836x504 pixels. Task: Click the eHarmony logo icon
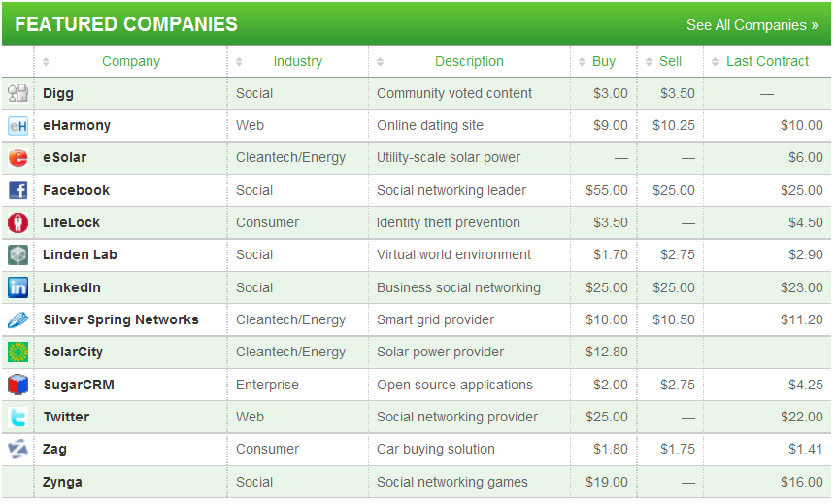pyautogui.click(x=17, y=126)
